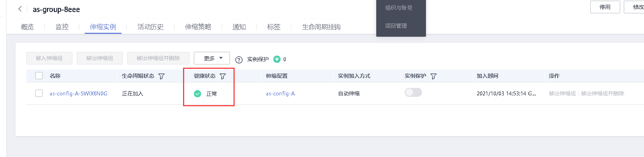644x157 pixels.
Task: Go to the 活动历史 tab
Action: coord(150,27)
